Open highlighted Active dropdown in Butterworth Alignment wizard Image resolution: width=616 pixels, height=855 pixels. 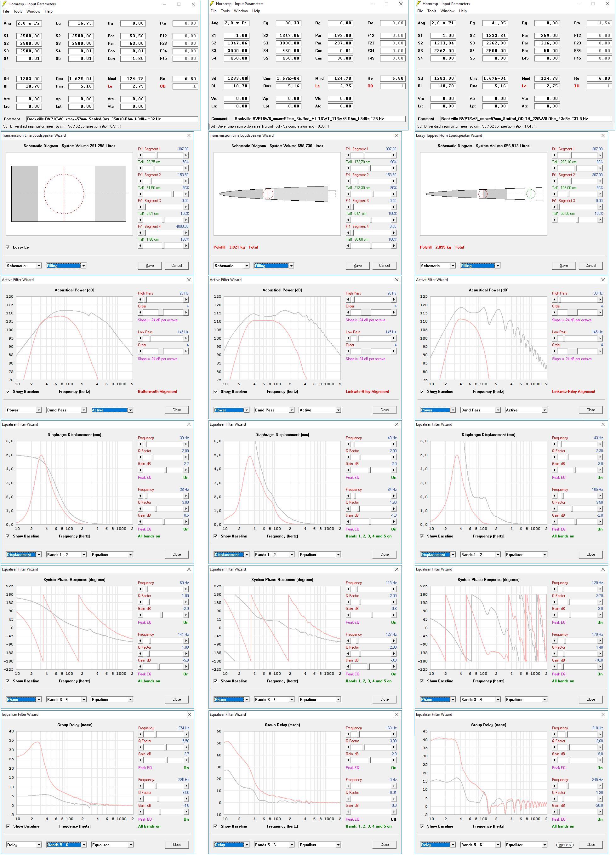[x=112, y=410]
